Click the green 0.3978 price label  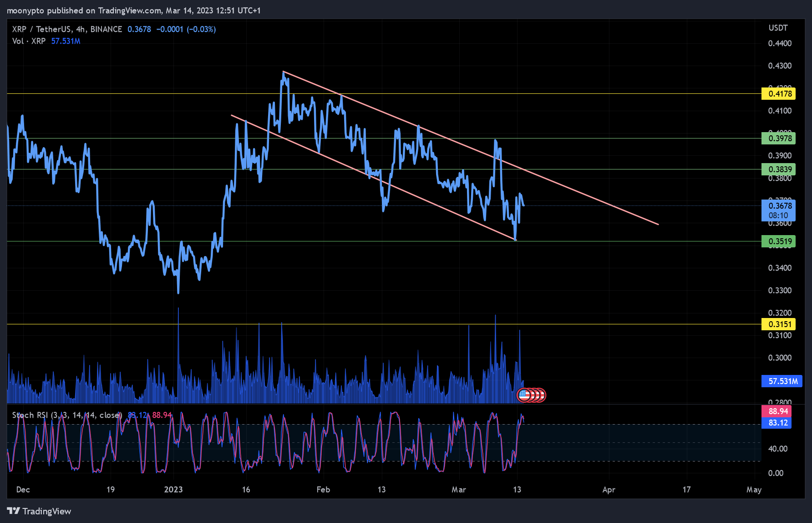coord(778,138)
